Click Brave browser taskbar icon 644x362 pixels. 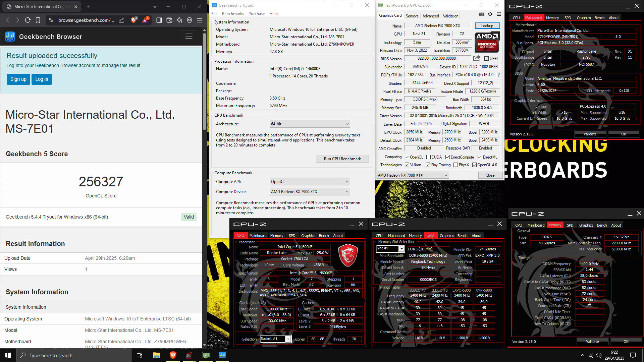coord(173,355)
